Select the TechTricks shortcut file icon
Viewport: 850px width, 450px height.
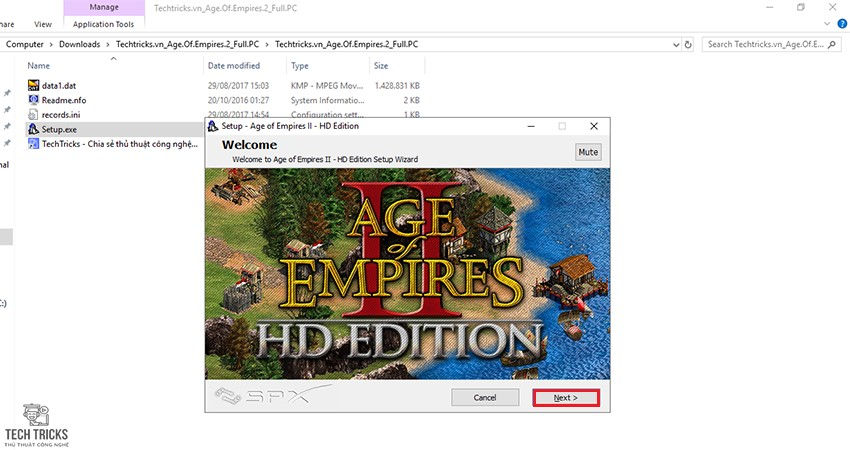(33, 144)
